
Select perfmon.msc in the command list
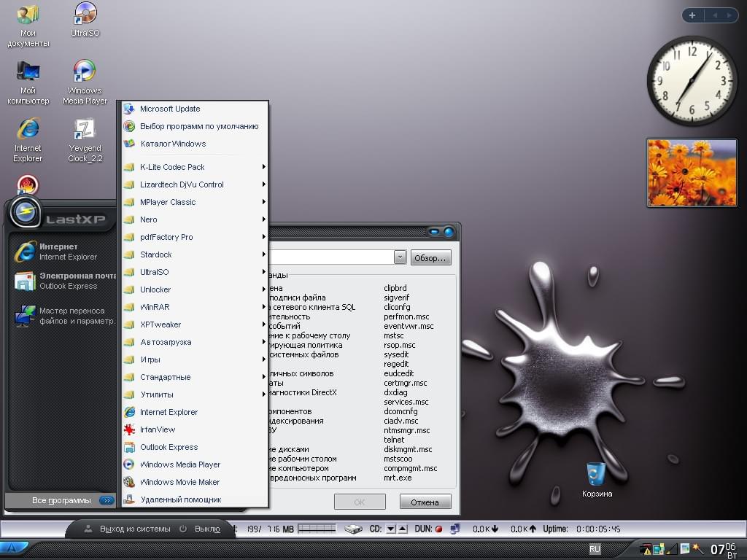407,317
